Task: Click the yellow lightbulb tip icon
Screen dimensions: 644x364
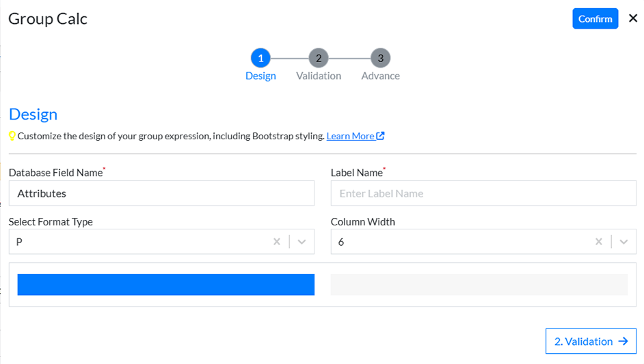Action: point(12,136)
